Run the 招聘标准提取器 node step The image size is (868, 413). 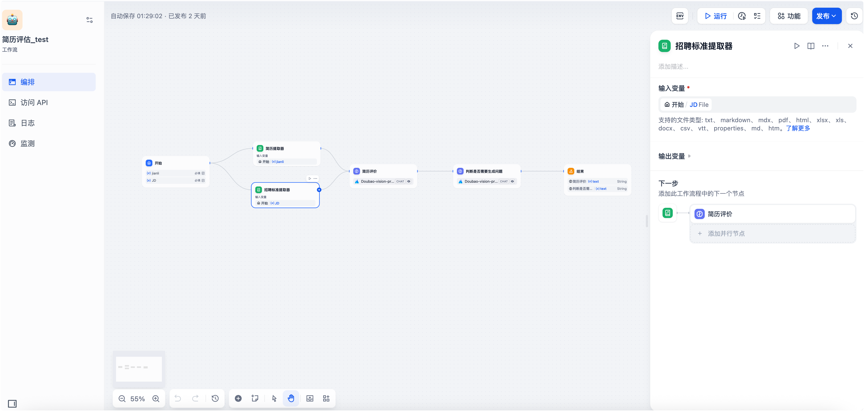click(x=797, y=46)
